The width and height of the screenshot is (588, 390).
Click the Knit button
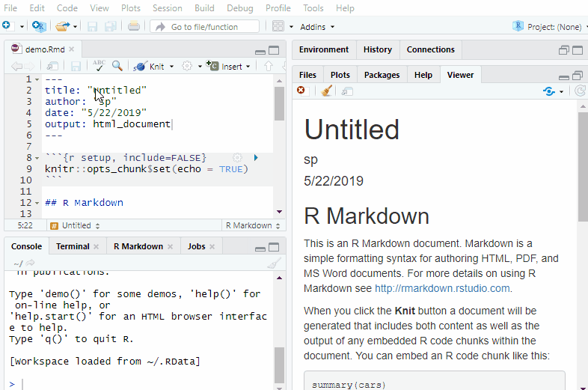tap(149, 67)
